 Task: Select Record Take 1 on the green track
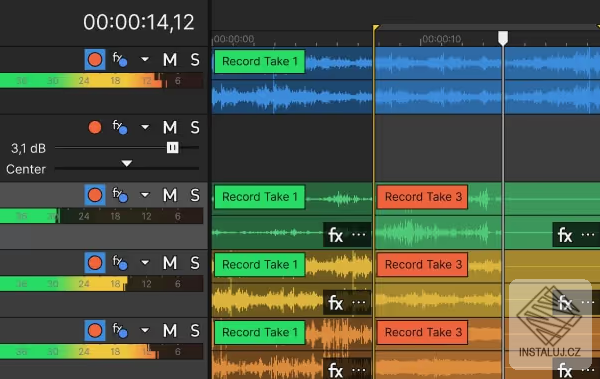pyautogui.click(x=259, y=197)
